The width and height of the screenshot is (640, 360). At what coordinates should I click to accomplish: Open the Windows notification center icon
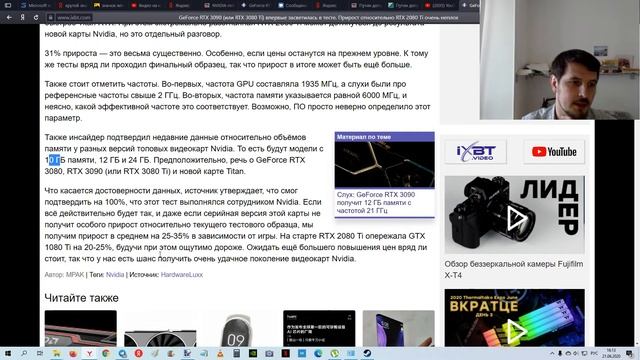630,353
